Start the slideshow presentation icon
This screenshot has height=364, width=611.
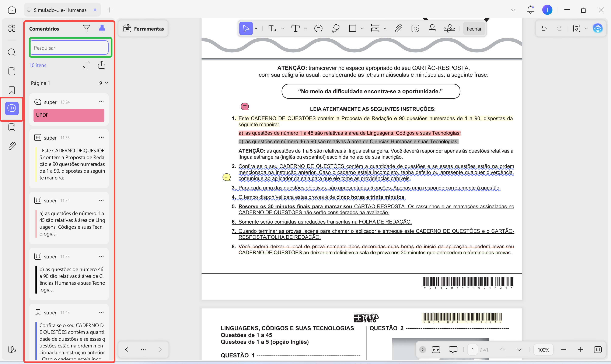point(453,350)
